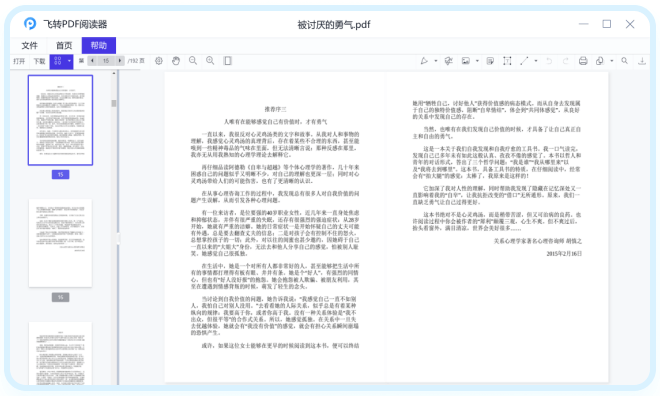Switch to the 首页 tab

click(x=64, y=45)
